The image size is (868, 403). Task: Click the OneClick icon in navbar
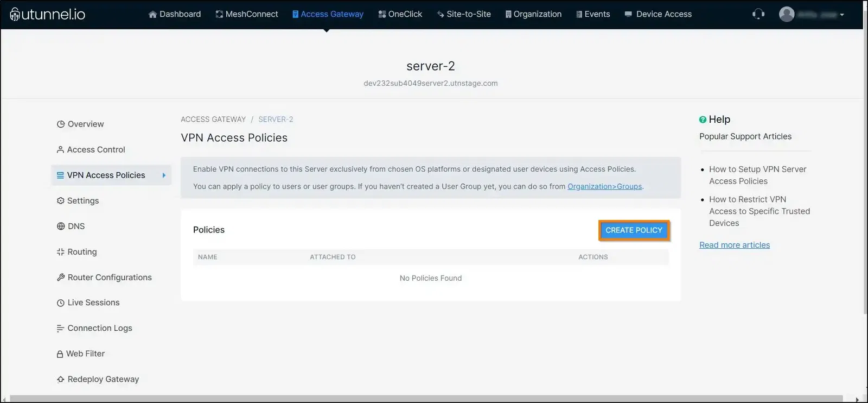pyautogui.click(x=382, y=14)
